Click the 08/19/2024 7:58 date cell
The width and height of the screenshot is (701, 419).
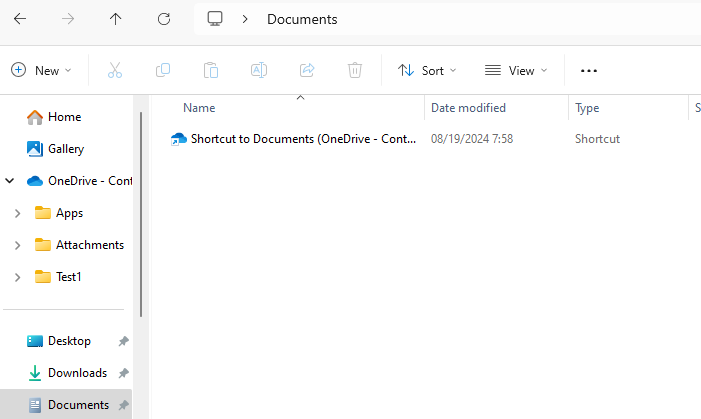tap(472, 139)
